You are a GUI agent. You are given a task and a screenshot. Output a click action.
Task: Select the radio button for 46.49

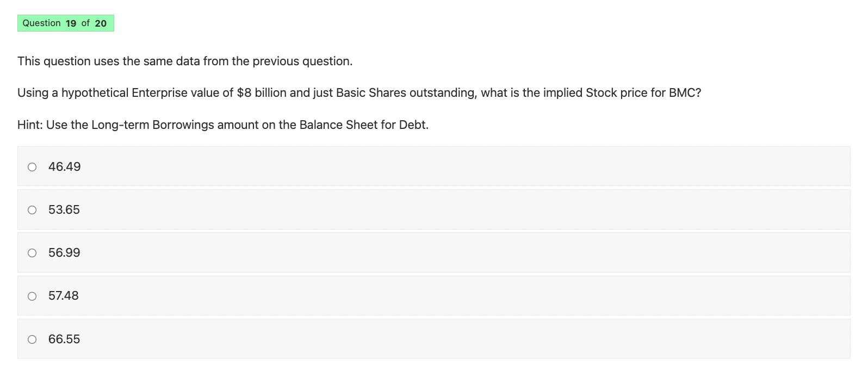point(32,167)
